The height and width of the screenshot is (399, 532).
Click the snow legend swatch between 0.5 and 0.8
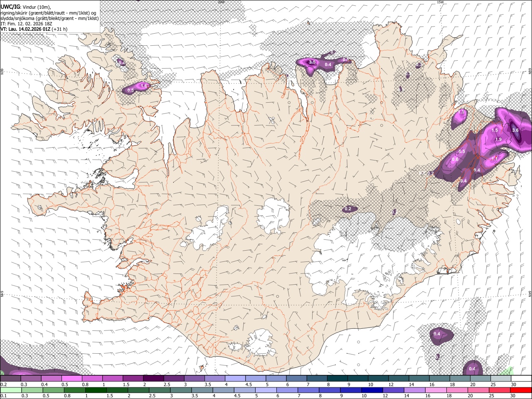pyautogui.click(x=71, y=379)
